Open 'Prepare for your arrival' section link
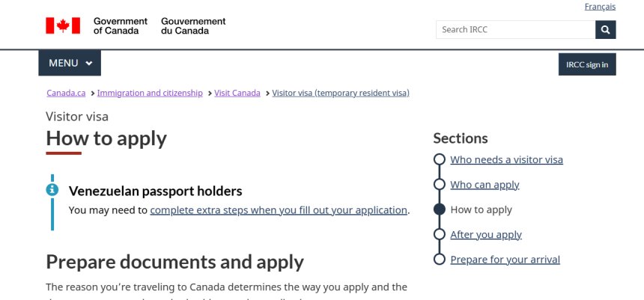Image resolution: width=644 pixels, height=300 pixels. coord(505,260)
